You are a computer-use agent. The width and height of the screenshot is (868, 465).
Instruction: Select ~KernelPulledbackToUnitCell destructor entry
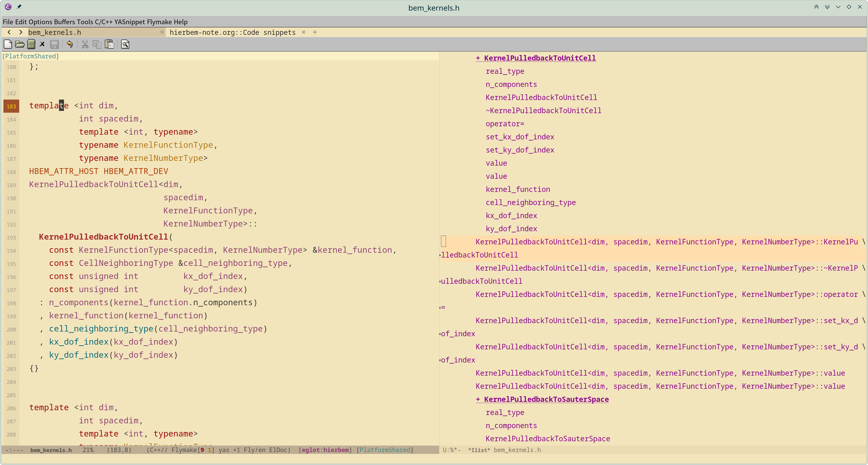543,111
